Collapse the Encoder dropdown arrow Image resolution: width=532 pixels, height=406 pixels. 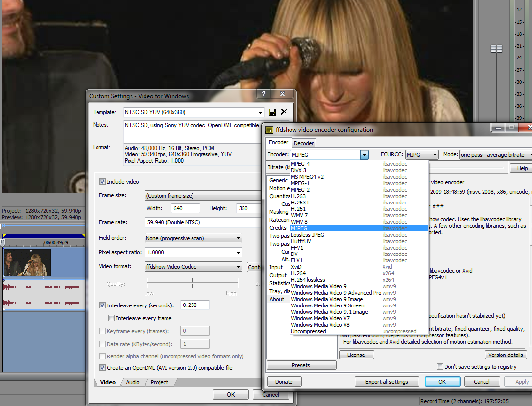(x=364, y=155)
